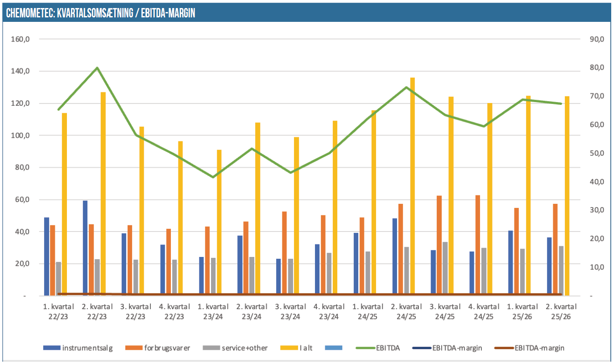This screenshot has height=364, width=613.
Task: Select the I alt legend entry
Action: (296, 347)
